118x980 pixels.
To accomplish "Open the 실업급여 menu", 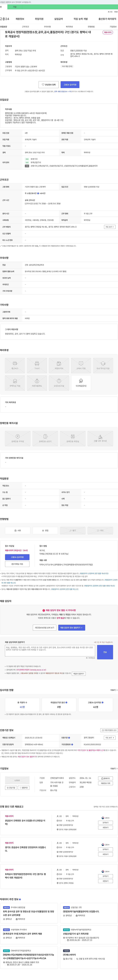I will [59, 19].
